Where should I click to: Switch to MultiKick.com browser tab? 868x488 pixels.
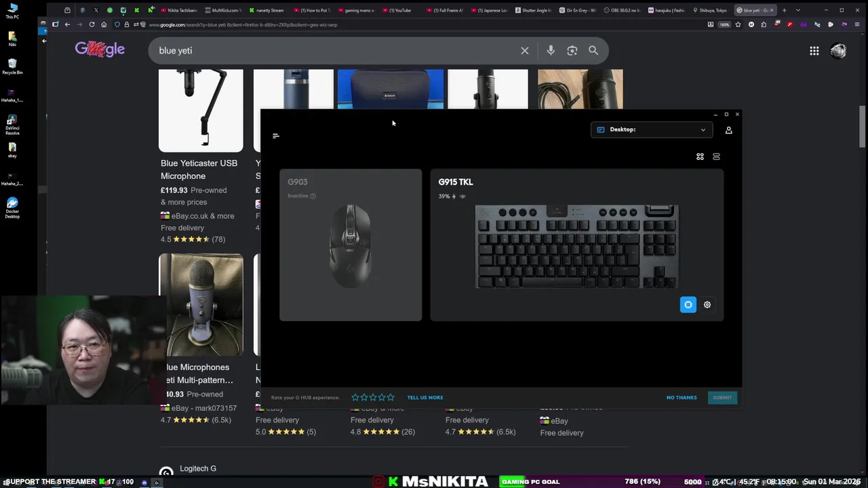tap(224, 10)
